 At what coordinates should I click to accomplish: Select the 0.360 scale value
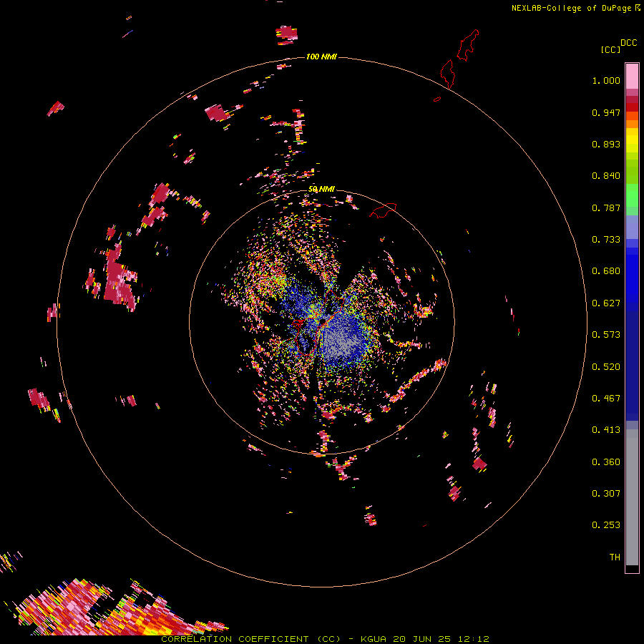click(x=606, y=462)
